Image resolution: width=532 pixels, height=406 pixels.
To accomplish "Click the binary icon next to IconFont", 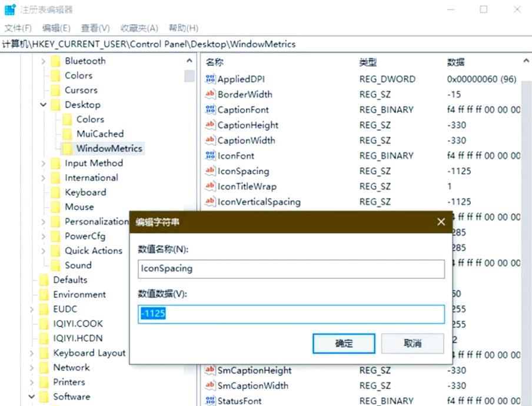I will (x=210, y=155).
